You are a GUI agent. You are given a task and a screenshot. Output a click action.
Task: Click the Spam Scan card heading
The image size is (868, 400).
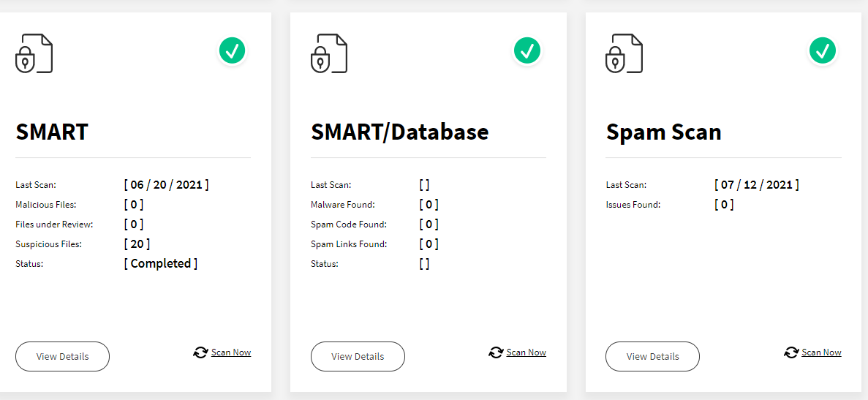click(664, 132)
